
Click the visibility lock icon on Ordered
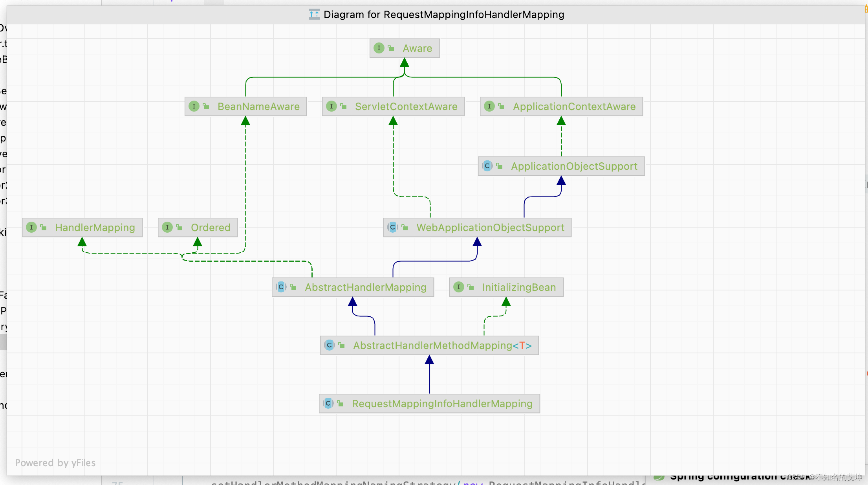click(x=179, y=228)
